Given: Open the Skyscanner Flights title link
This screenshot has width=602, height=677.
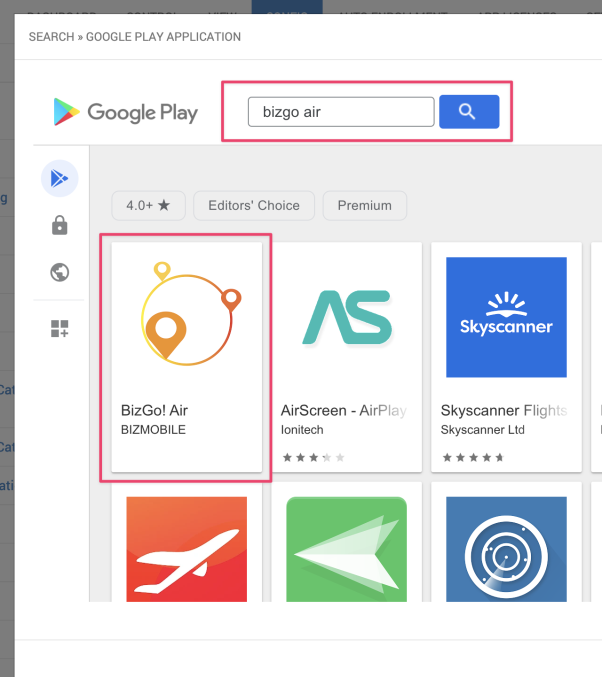Looking at the screenshot, I should tap(503, 410).
